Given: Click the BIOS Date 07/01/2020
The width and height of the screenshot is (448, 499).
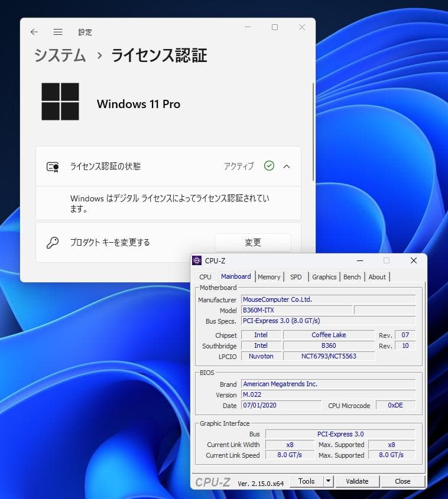Looking at the screenshot, I should point(281,405).
